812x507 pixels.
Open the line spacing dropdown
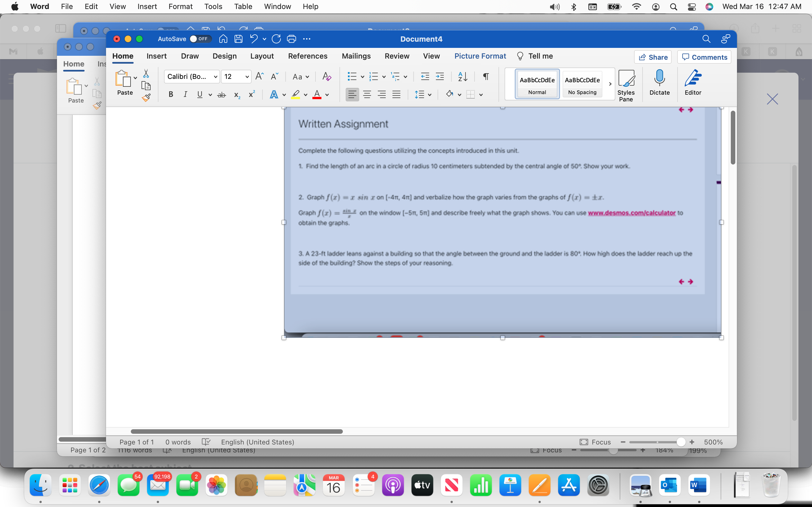tap(430, 94)
